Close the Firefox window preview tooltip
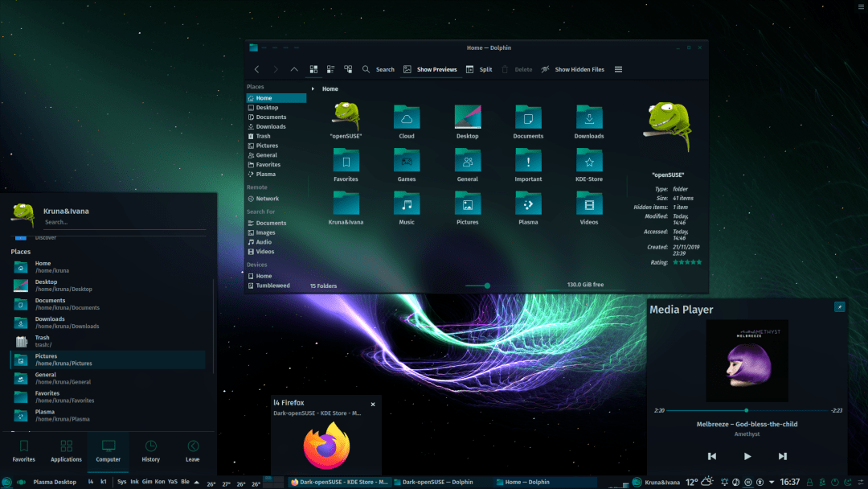The height and width of the screenshot is (489, 868). pyautogui.click(x=373, y=405)
